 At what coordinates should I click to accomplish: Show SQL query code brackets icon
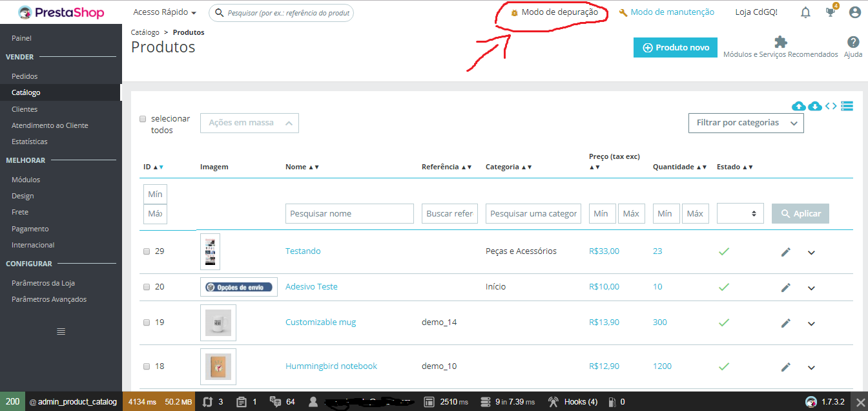[831, 106]
